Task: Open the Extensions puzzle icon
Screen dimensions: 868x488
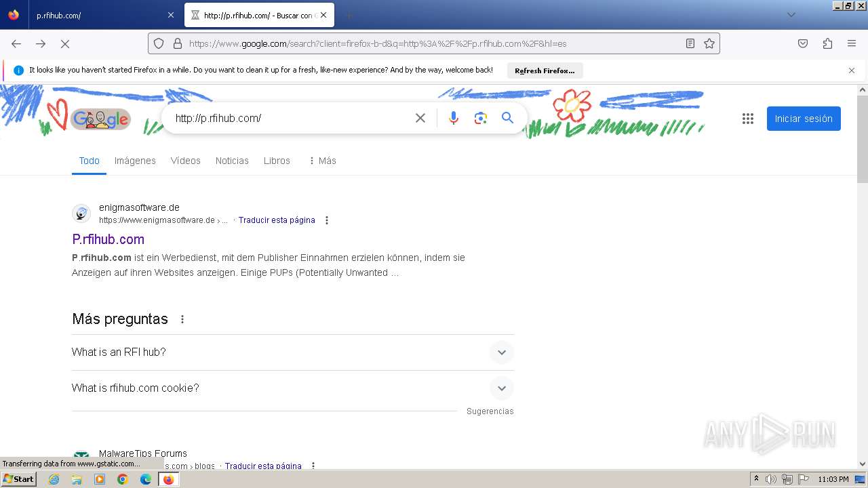Action: pyautogui.click(x=827, y=43)
